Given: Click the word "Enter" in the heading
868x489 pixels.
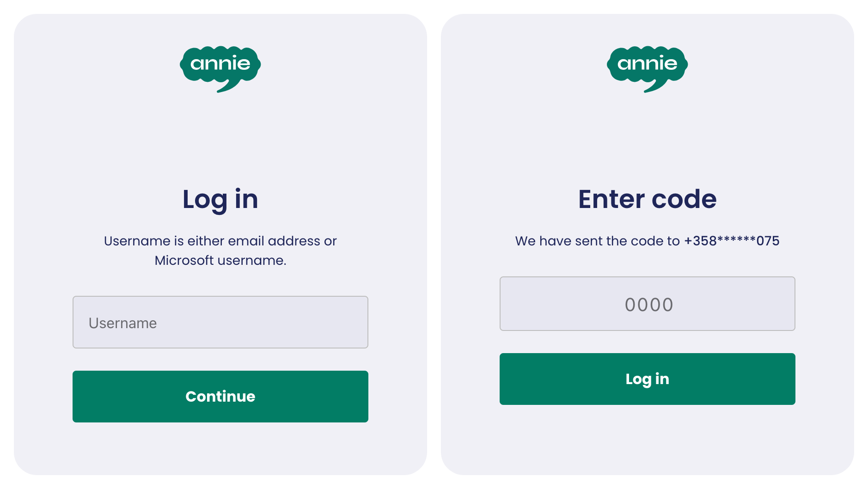Looking at the screenshot, I should [x=611, y=199].
